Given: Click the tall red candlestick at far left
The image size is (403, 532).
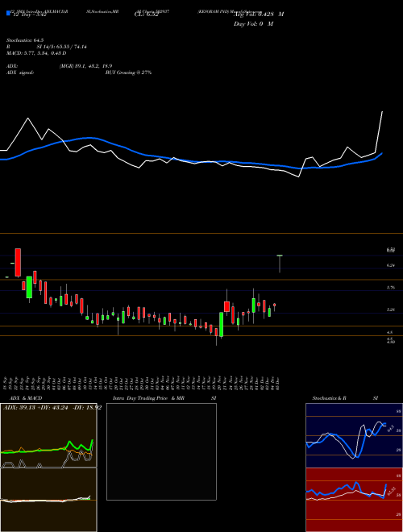Looking at the screenshot, I should [x=18, y=262].
